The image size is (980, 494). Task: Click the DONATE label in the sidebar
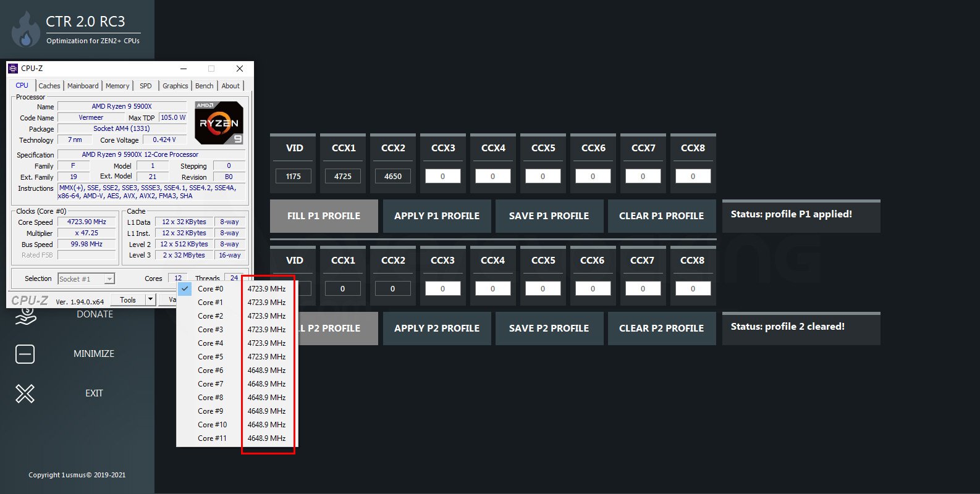point(95,314)
